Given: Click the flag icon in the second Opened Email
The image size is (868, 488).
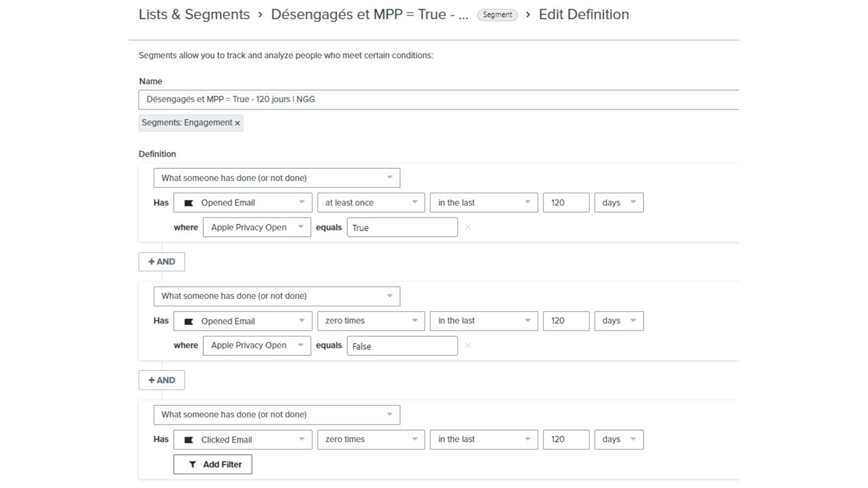Looking at the screenshot, I should (189, 321).
